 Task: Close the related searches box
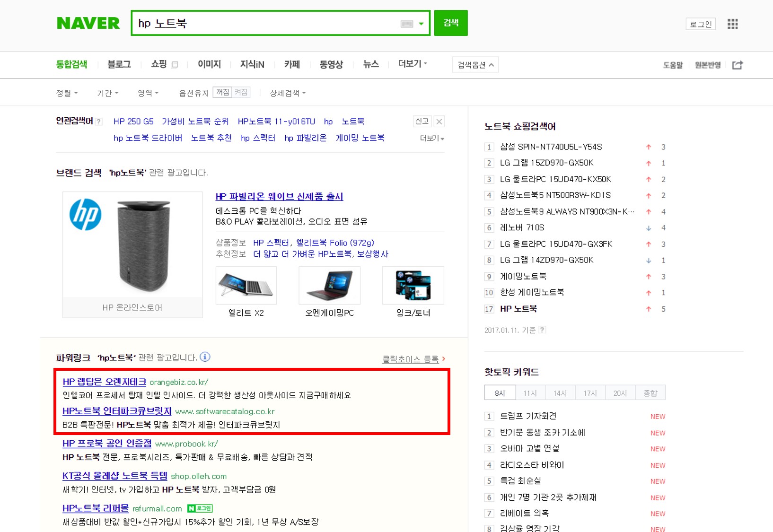coord(439,122)
